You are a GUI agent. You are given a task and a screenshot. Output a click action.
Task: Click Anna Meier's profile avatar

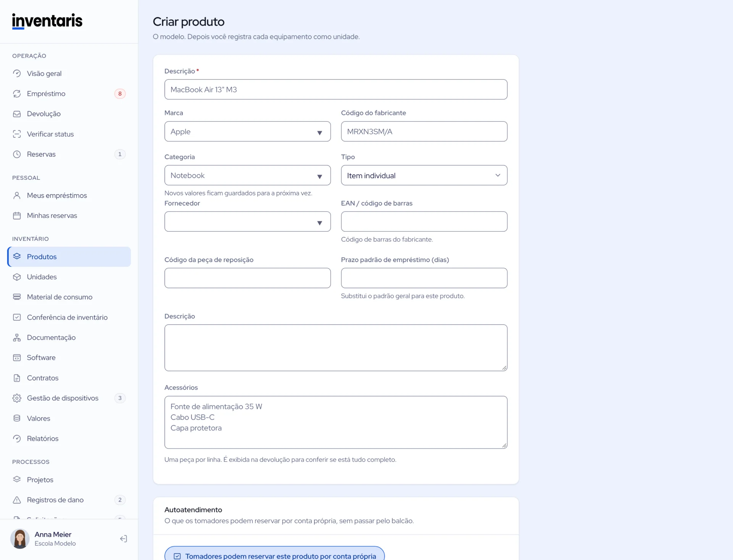click(x=20, y=539)
